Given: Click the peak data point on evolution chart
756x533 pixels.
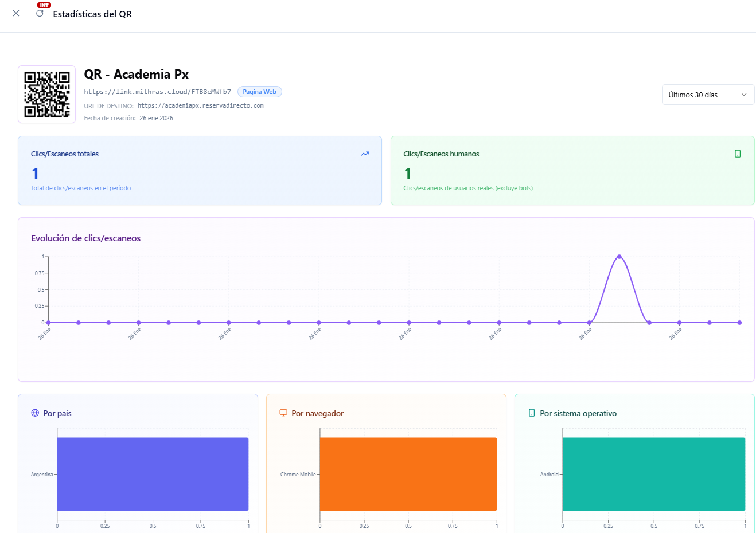Looking at the screenshot, I should point(619,257).
